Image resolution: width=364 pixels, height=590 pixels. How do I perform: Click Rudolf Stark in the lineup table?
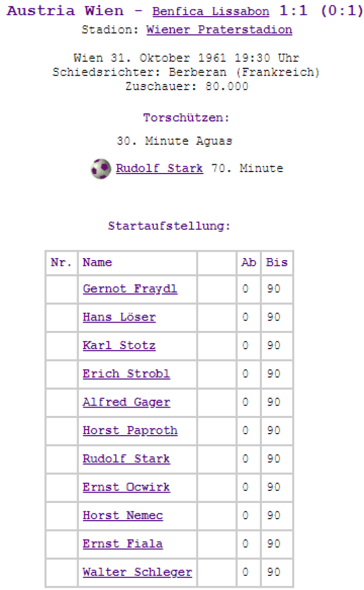[x=126, y=459]
